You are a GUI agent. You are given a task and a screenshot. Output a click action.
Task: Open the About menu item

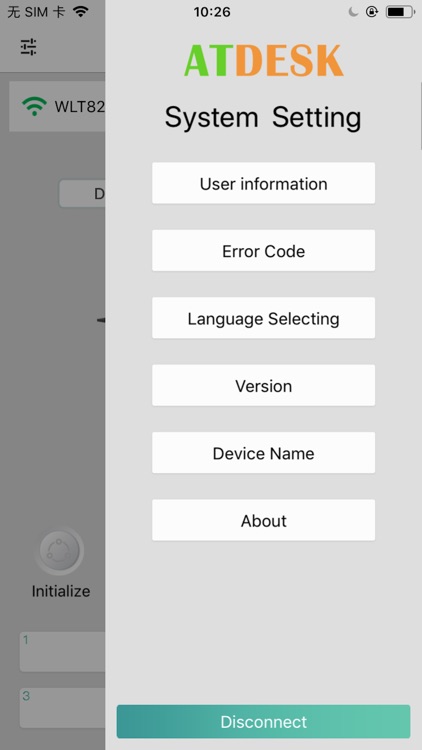[263, 520]
